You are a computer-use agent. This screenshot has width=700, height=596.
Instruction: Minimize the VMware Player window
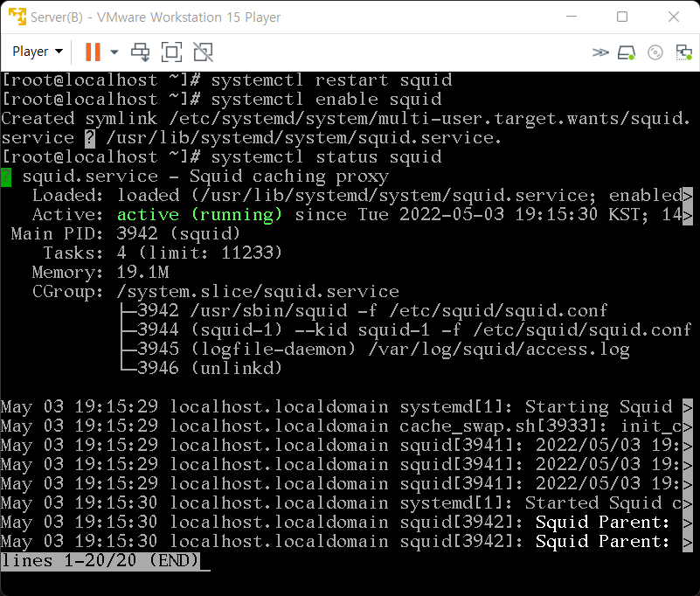[x=572, y=17]
